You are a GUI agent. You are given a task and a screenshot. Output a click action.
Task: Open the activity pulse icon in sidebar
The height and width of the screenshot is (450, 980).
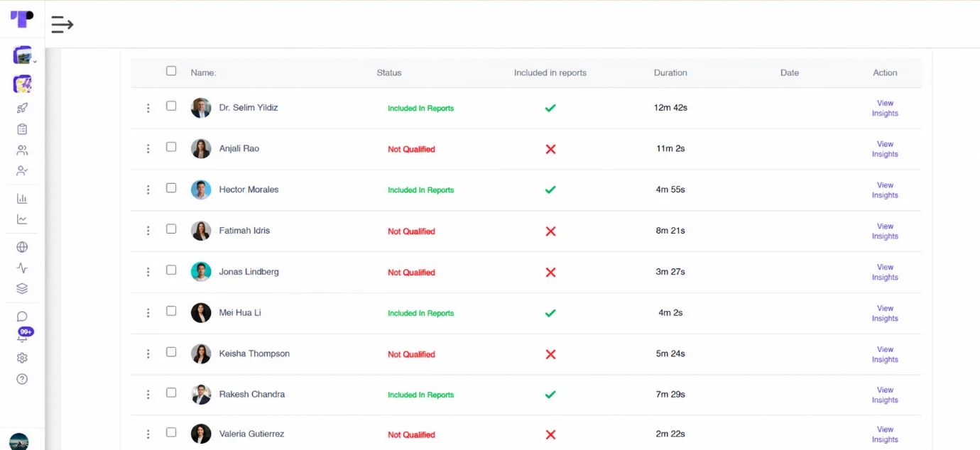tap(22, 268)
